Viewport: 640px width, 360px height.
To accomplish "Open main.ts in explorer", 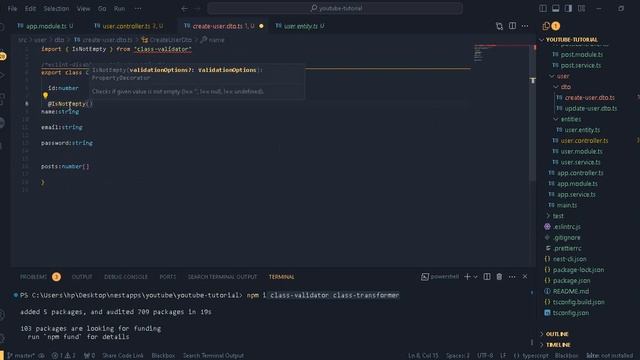I will 567,205.
